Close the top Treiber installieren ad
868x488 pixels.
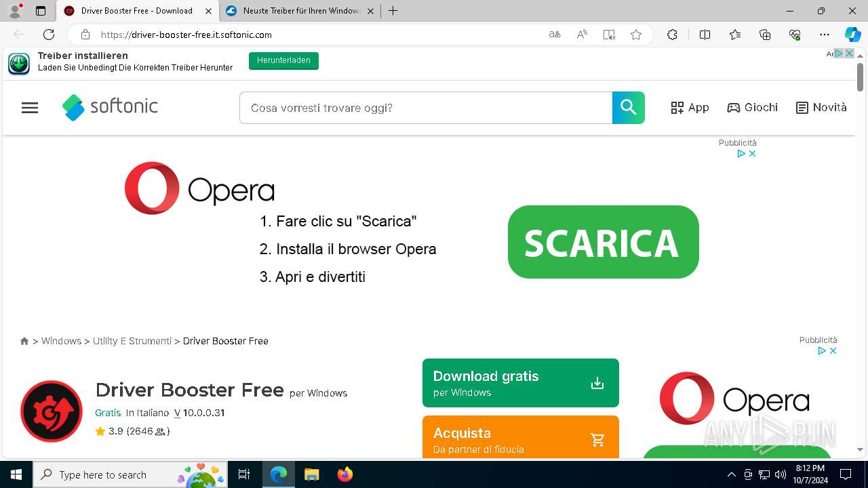pos(849,54)
